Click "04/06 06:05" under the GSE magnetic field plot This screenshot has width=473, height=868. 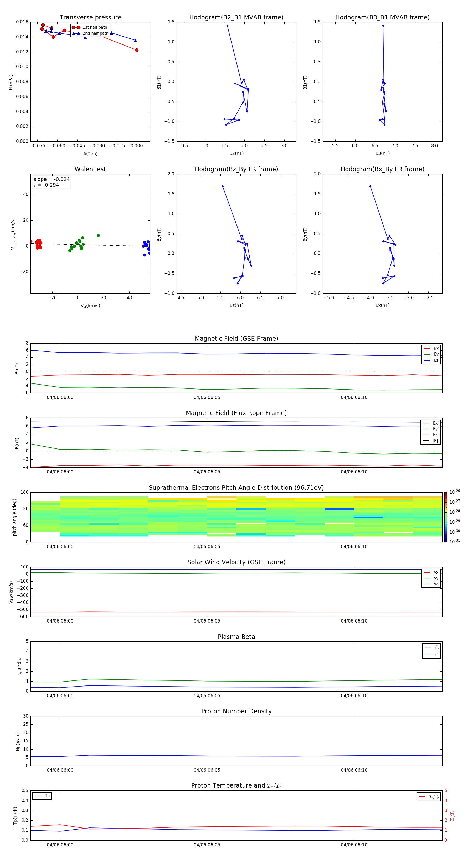point(207,398)
